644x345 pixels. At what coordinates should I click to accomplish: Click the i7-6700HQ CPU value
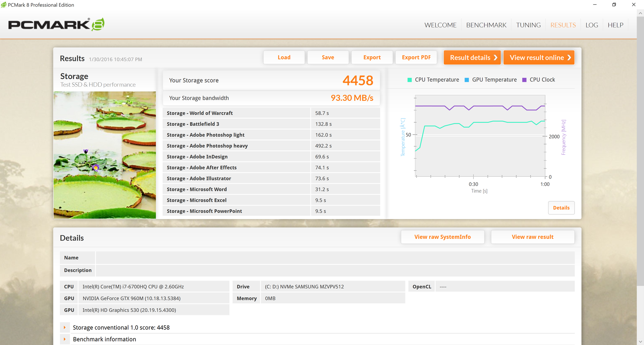pyautogui.click(x=133, y=287)
